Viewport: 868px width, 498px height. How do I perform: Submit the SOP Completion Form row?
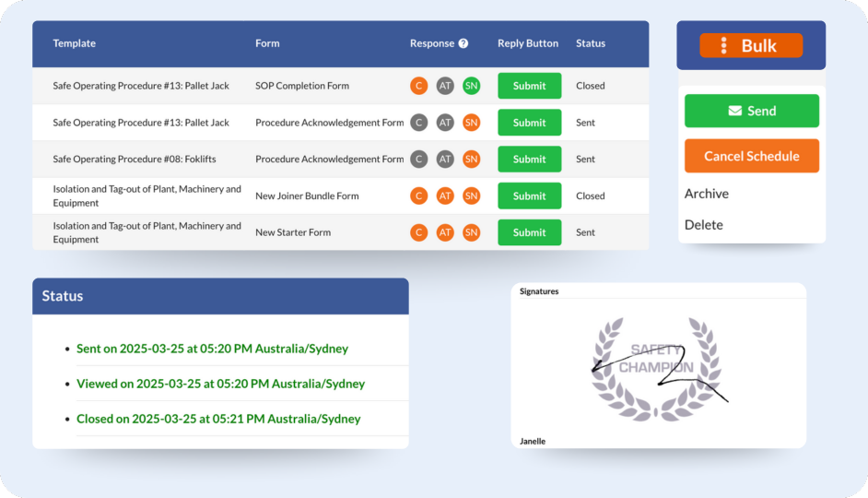pos(529,86)
